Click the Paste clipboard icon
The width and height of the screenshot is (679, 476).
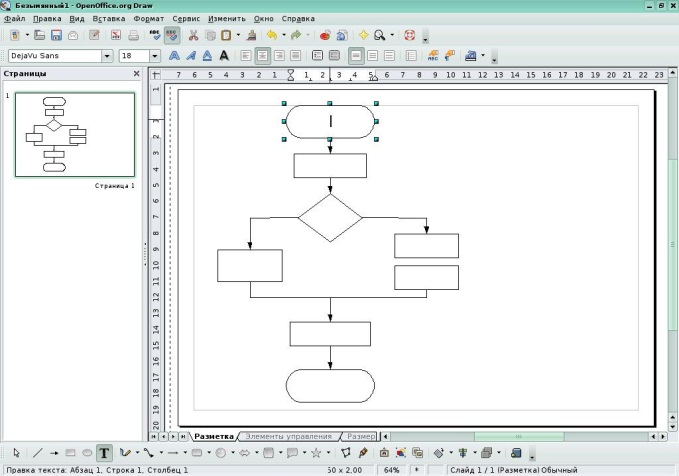[226, 35]
